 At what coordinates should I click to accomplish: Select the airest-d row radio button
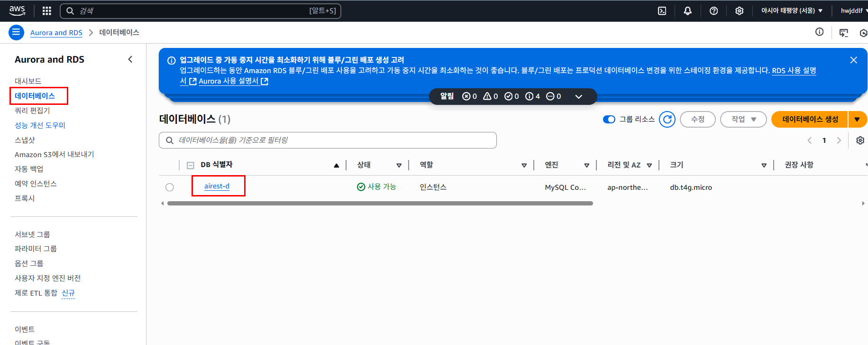[x=170, y=187]
